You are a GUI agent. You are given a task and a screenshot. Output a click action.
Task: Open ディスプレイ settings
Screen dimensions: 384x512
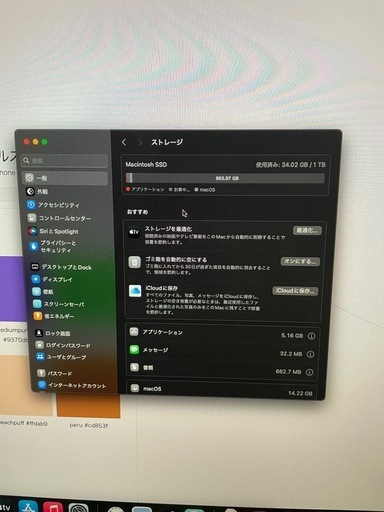(52, 279)
